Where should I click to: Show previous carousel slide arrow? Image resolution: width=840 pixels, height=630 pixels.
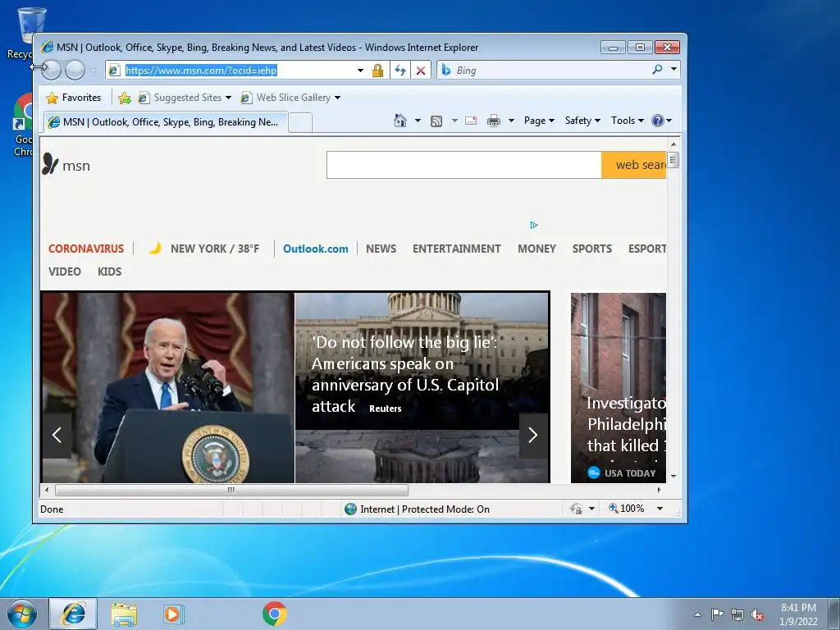click(x=57, y=435)
